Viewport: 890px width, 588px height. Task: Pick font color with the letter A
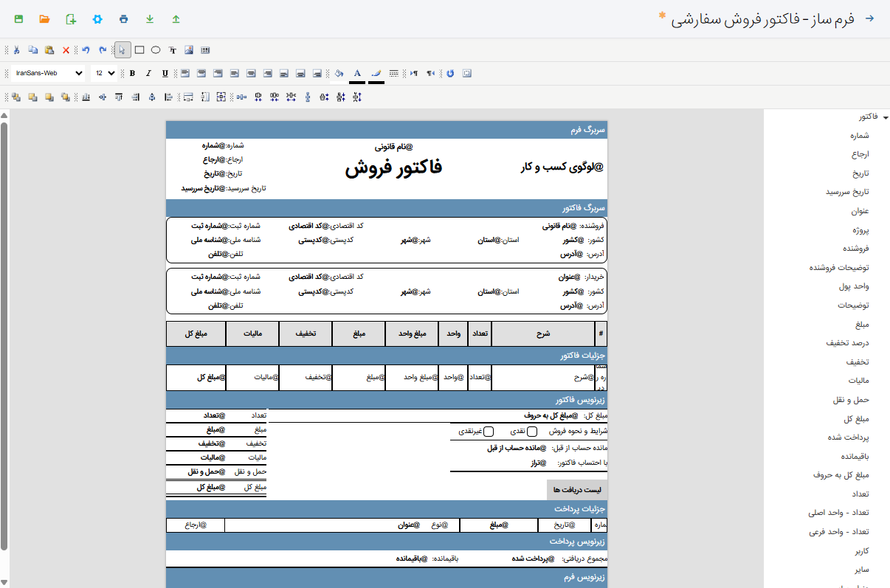[357, 74]
